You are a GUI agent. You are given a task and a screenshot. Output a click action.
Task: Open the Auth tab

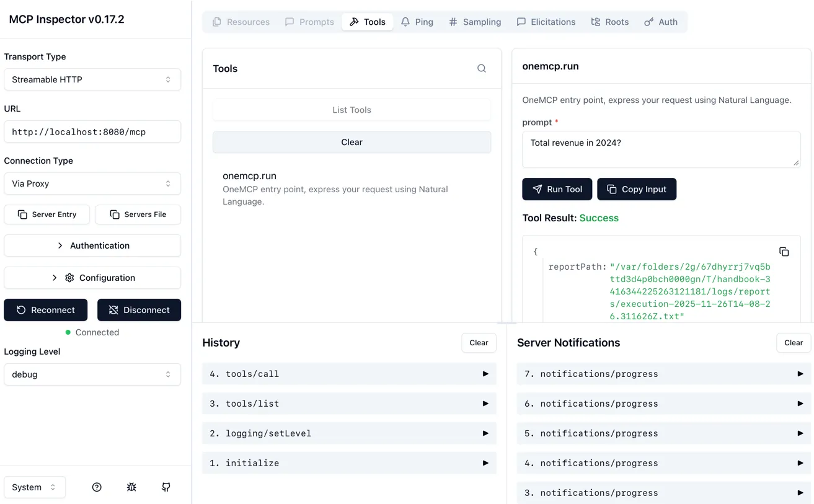(661, 22)
